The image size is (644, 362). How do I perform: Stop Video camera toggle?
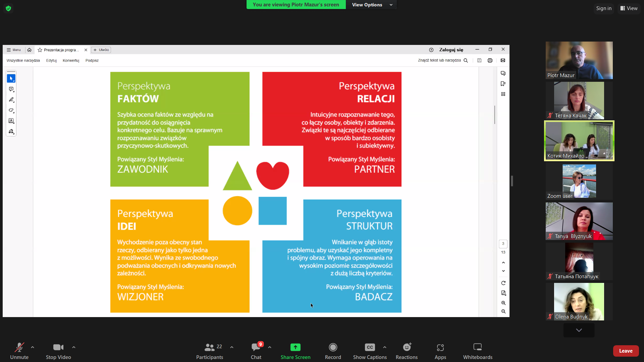point(58,351)
